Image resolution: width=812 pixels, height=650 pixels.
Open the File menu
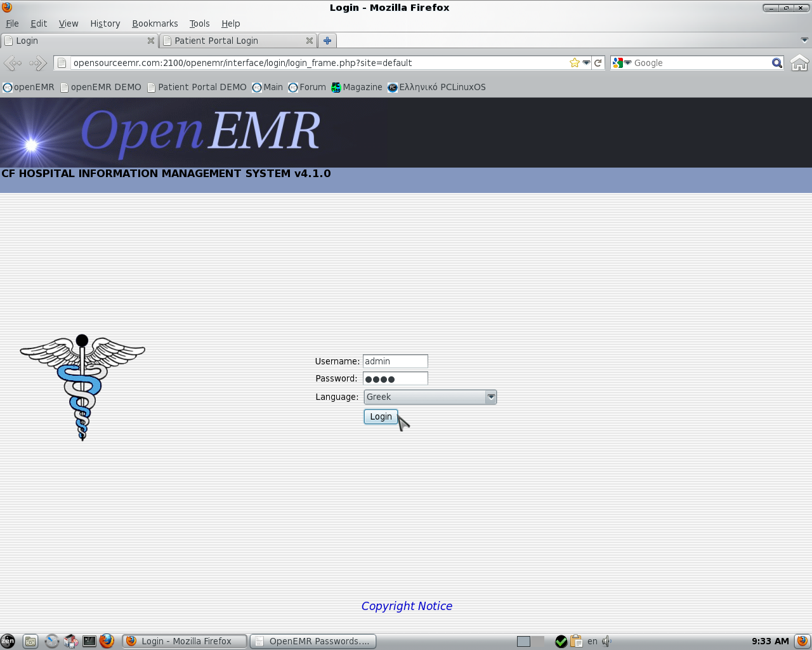[x=12, y=23]
